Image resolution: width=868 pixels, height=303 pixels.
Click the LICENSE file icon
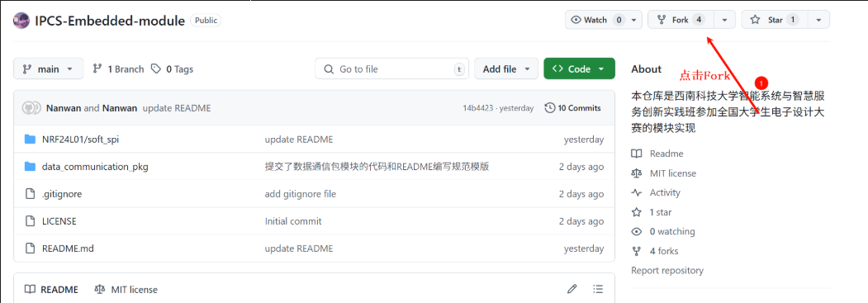point(30,221)
